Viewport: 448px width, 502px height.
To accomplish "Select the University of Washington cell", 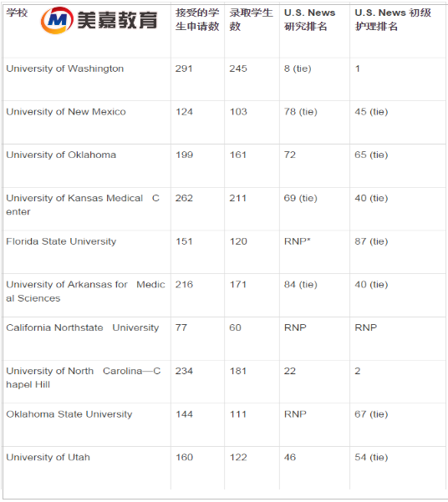I will point(64,68).
